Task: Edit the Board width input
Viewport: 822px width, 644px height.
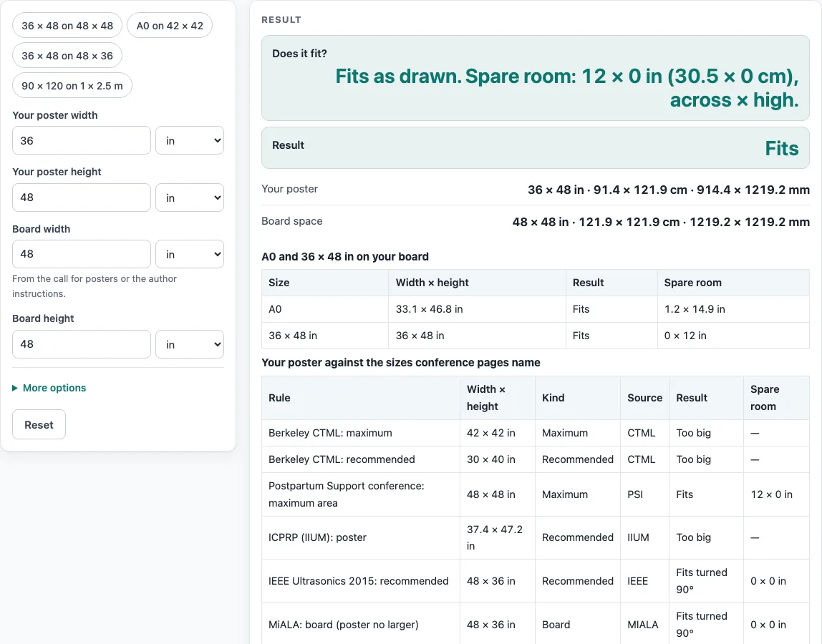Action: tap(81, 254)
